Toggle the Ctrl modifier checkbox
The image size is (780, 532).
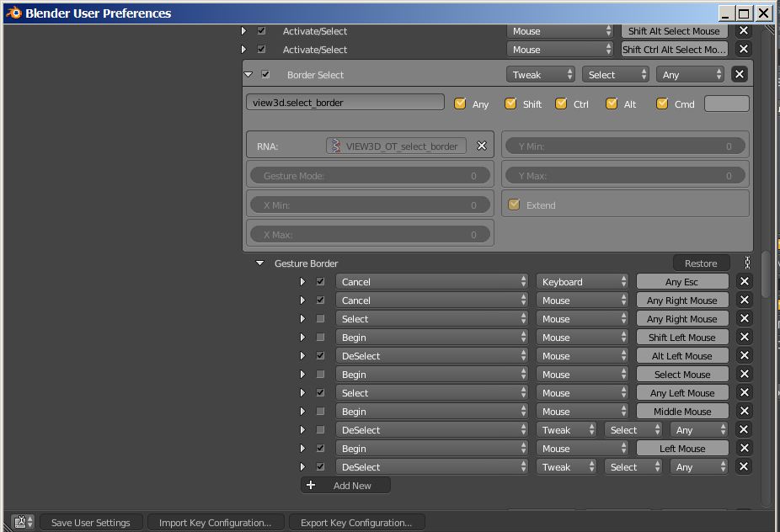click(561, 104)
